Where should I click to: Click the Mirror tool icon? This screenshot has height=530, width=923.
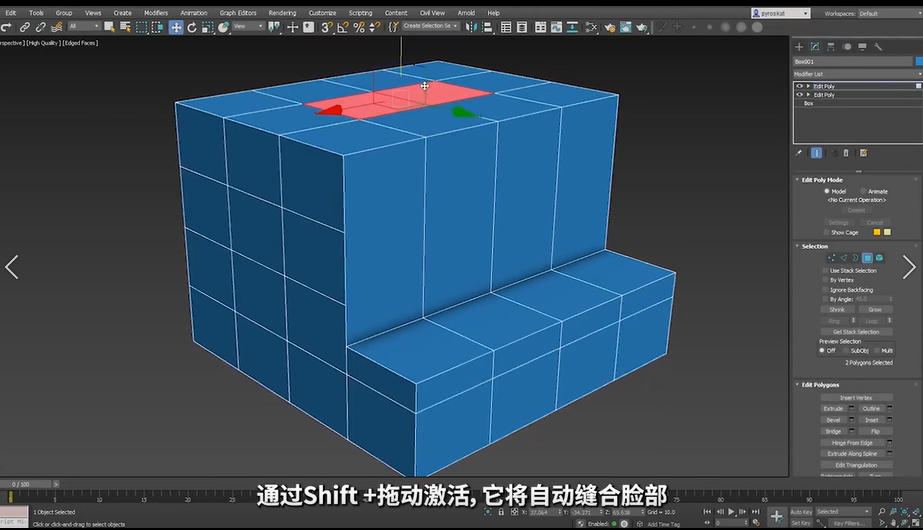pos(472,27)
